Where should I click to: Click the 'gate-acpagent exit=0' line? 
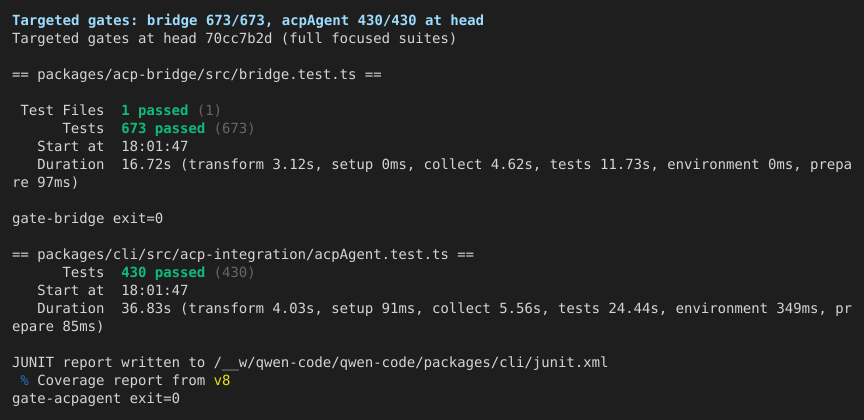[x=96, y=399]
